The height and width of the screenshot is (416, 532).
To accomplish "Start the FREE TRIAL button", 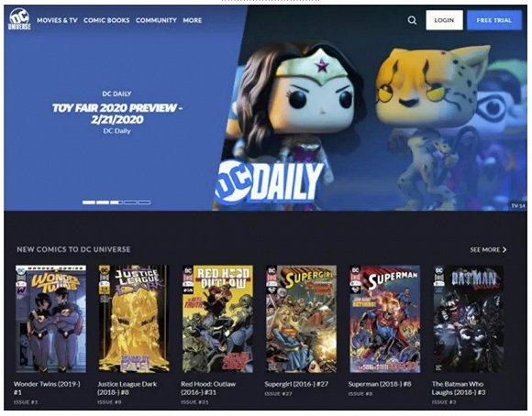I will [494, 20].
